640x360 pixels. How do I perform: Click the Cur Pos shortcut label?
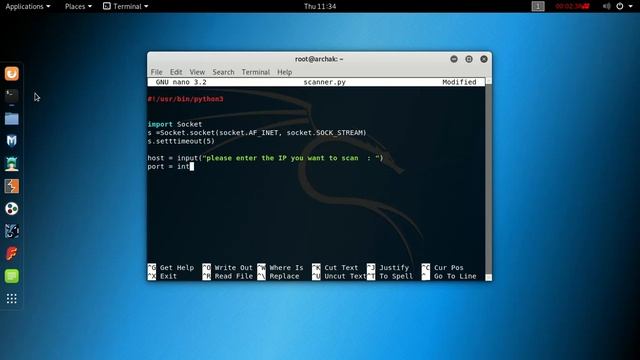coord(449,268)
